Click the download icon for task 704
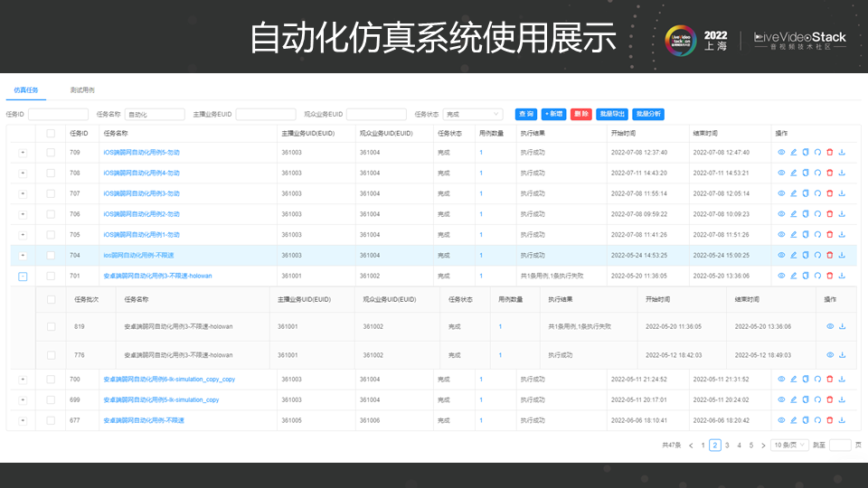 point(842,255)
